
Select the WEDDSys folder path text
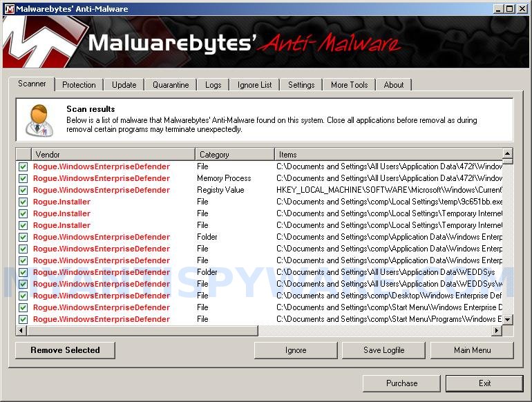[386, 272]
